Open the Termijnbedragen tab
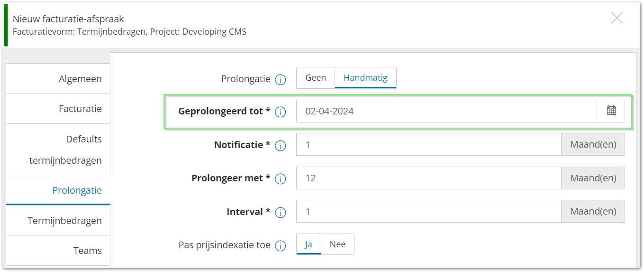Viewport: 644px width, 272px height. [58, 221]
